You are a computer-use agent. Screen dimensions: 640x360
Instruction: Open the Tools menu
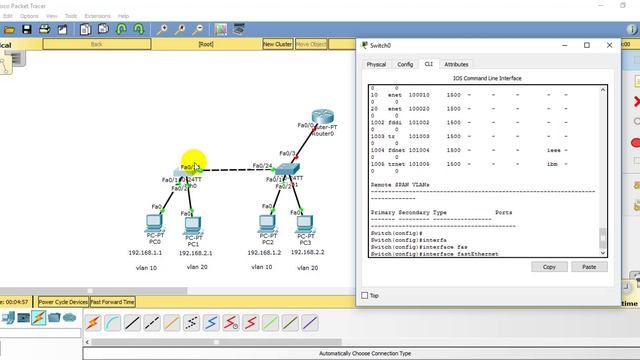71,16
